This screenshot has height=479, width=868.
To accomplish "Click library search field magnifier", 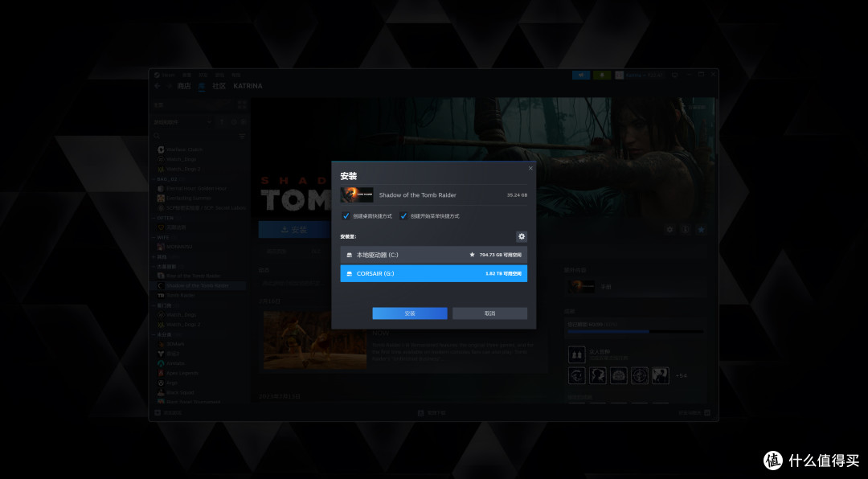I will pos(158,136).
